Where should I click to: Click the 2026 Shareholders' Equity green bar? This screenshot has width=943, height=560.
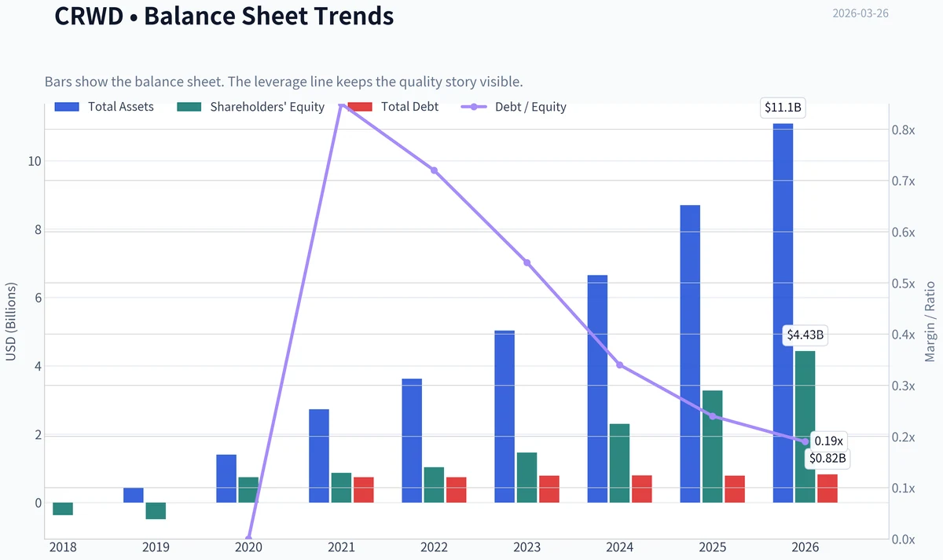click(x=805, y=426)
